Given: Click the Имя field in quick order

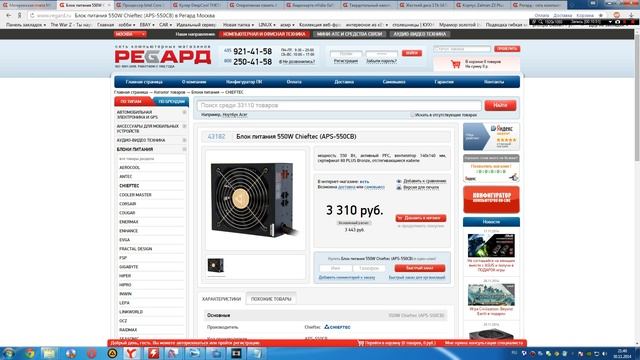Looking at the screenshot, I should [x=336, y=268].
